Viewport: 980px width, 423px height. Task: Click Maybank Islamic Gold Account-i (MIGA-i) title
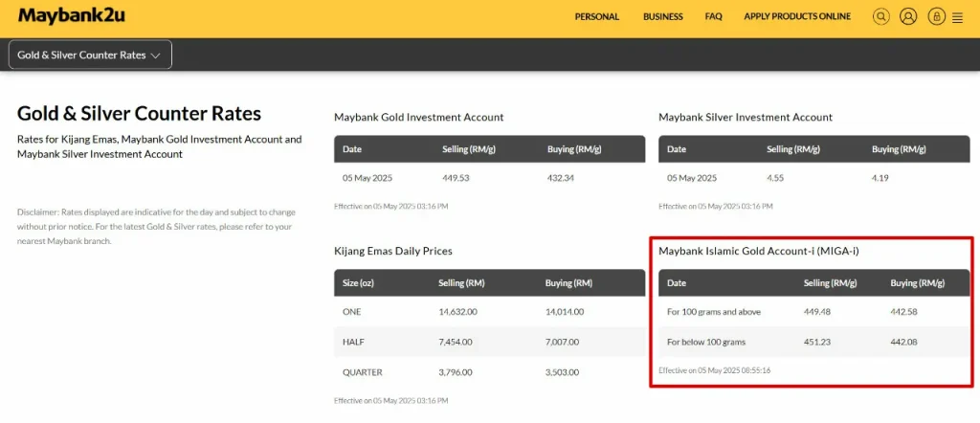pos(759,251)
